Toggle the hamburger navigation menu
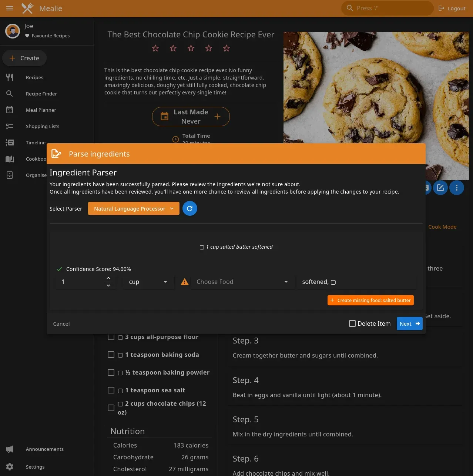Viewport: 473px width, 476px height. [10, 8]
